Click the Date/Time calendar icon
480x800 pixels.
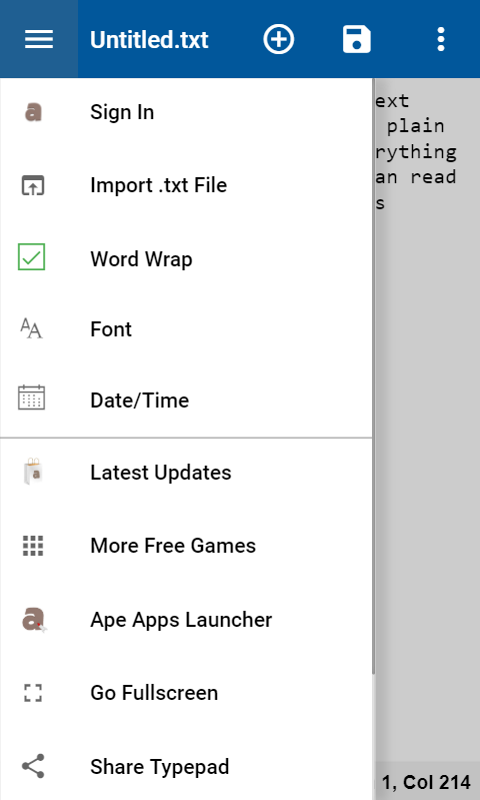pyautogui.click(x=32, y=397)
